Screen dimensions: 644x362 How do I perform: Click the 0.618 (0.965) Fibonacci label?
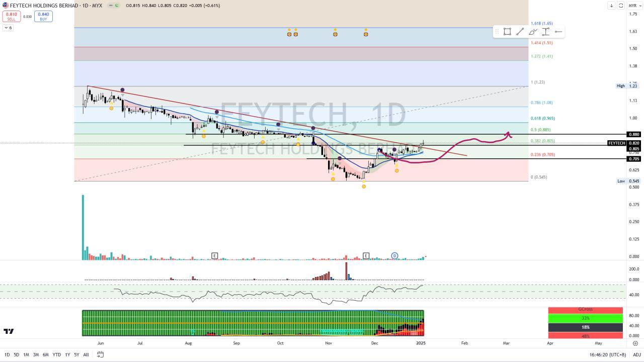point(542,119)
